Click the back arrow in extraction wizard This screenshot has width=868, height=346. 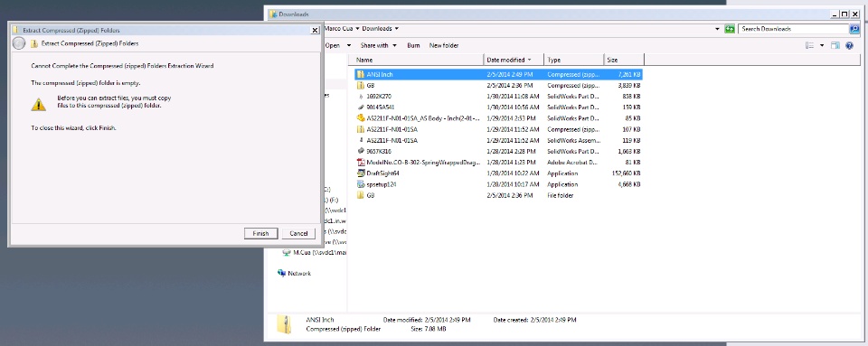[19, 43]
